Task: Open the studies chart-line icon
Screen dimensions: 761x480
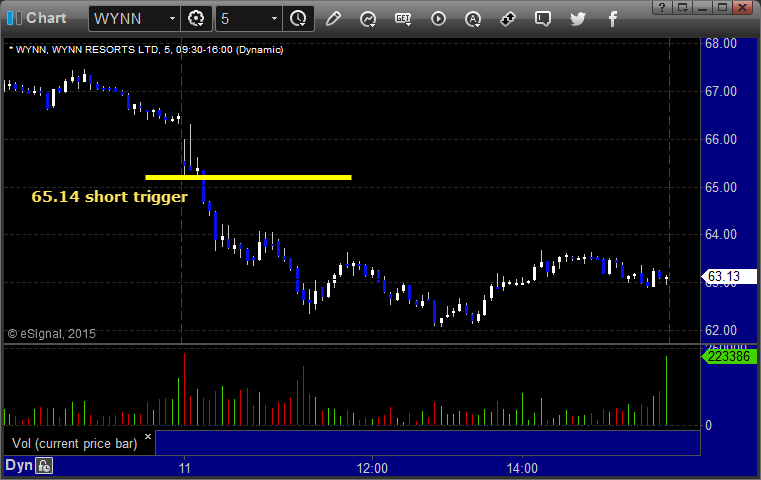Action: [368, 19]
